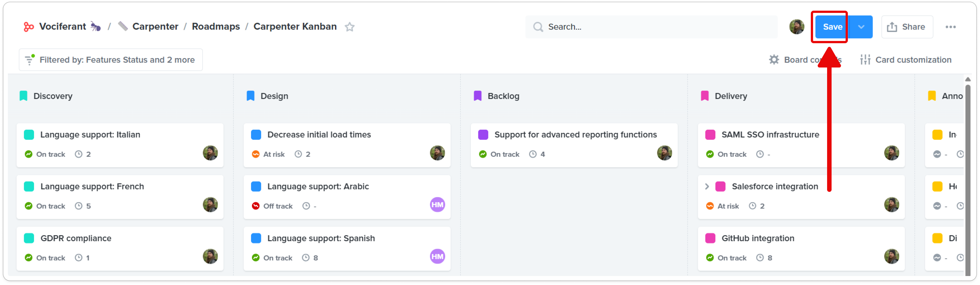The height and width of the screenshot is (285, 980).
Task: Click the Design column bookmark icon
Action: tap(250, 96)
